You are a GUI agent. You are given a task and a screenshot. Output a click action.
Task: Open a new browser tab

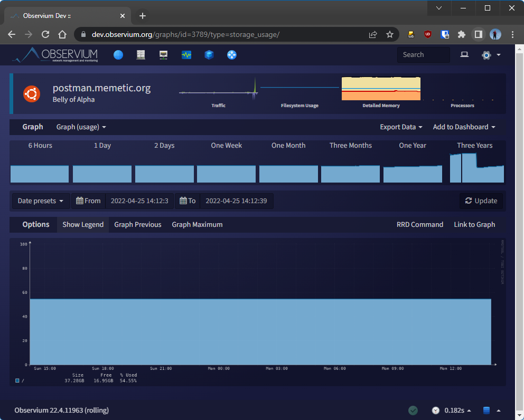(143, 16)
